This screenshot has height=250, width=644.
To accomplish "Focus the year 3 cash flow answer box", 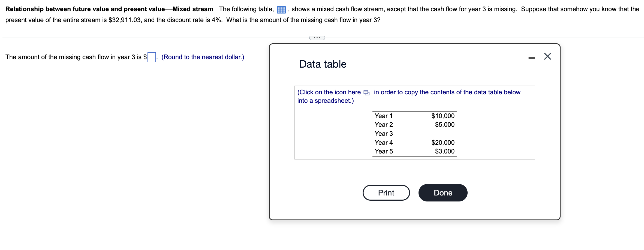I will pyautogui.click(x=152, y=57).
